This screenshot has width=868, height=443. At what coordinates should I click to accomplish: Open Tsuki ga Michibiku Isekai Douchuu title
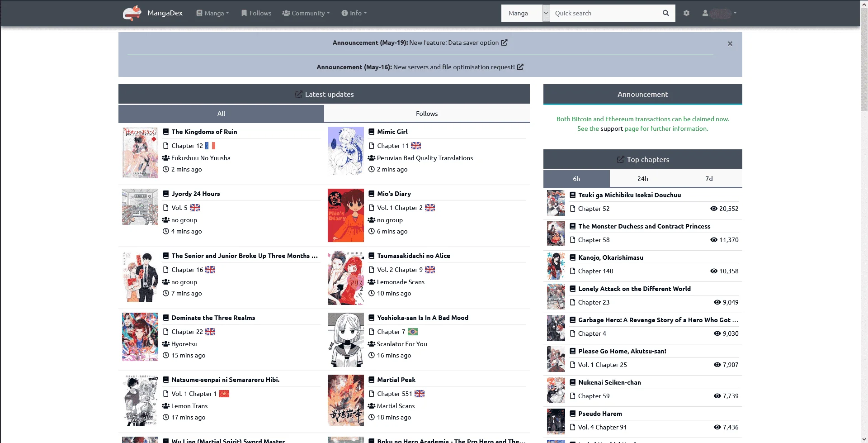630,195
